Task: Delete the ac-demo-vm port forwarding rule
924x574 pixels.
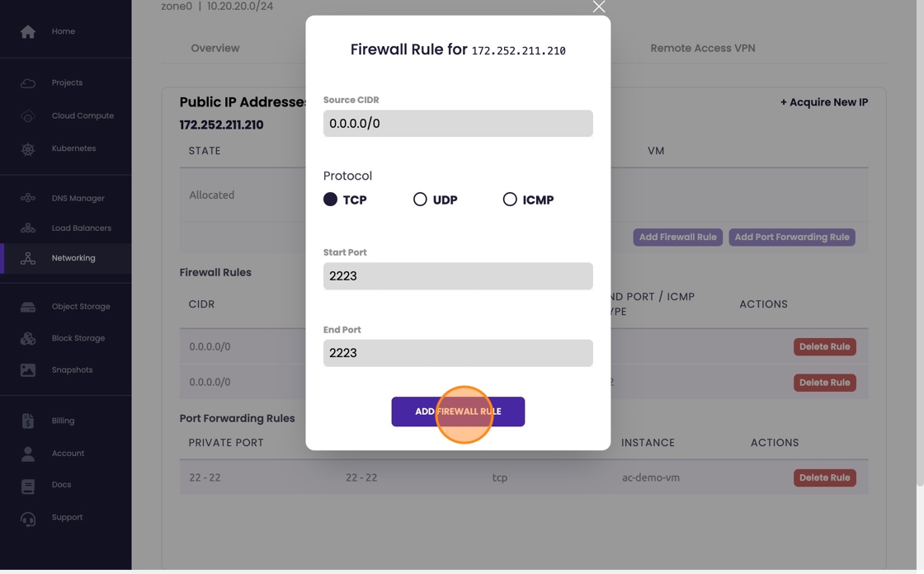Action: click(x=824, y=478)
